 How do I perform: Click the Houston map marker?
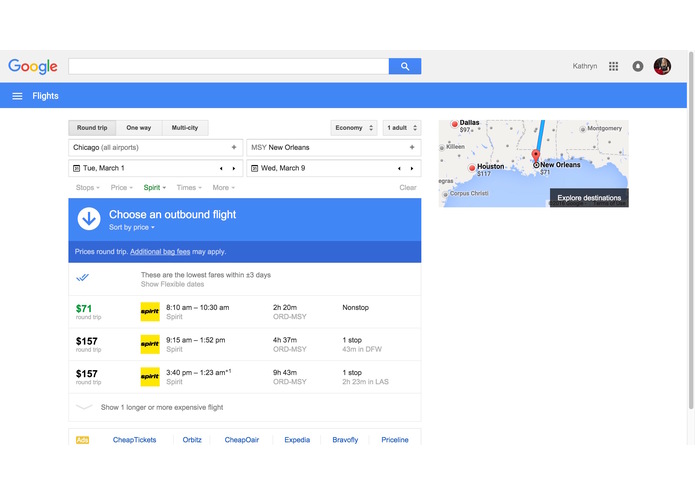click(x=472, y=168)
